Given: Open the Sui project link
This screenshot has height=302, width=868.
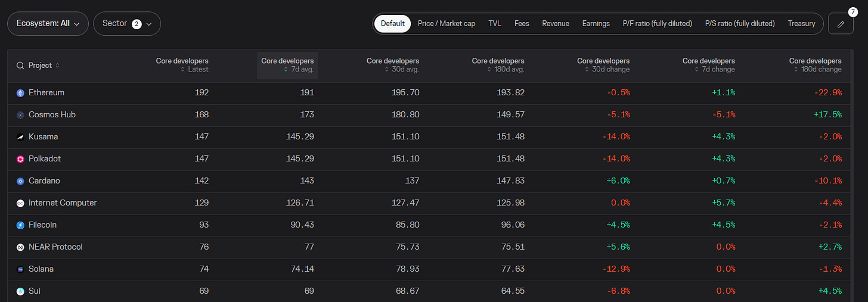Looking at the screenshot, I should [x=35, y=291].
